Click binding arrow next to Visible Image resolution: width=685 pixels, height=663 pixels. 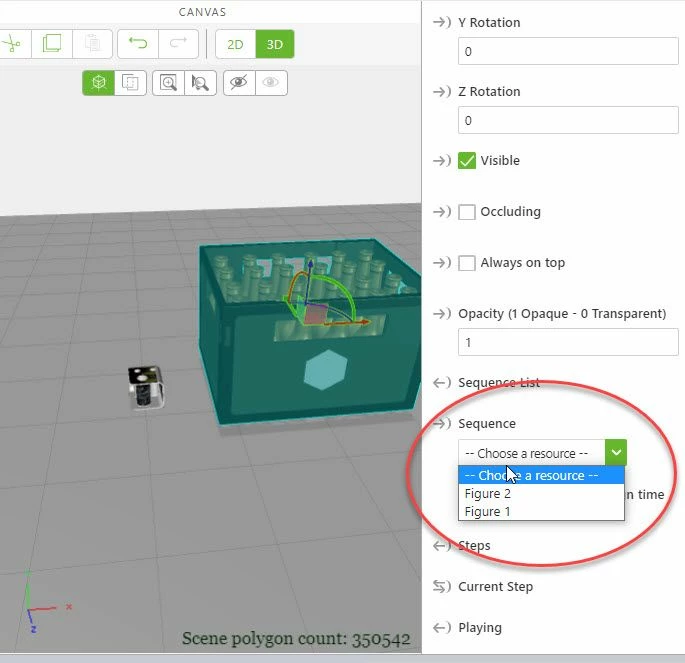[442, 161]
